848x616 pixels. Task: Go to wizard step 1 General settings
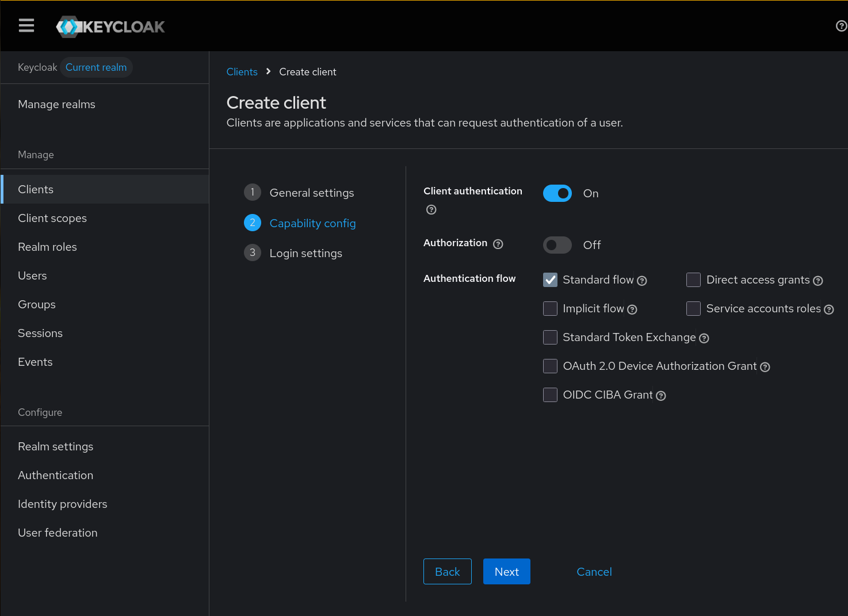tap(299, 193)
